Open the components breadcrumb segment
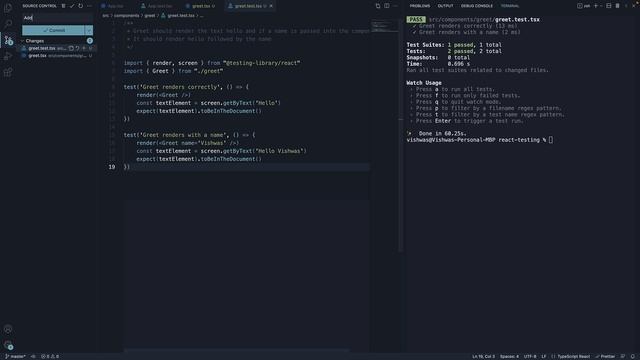Image resolution: width=640 pixels, height=360 pixels. click(x=127, y=16)
